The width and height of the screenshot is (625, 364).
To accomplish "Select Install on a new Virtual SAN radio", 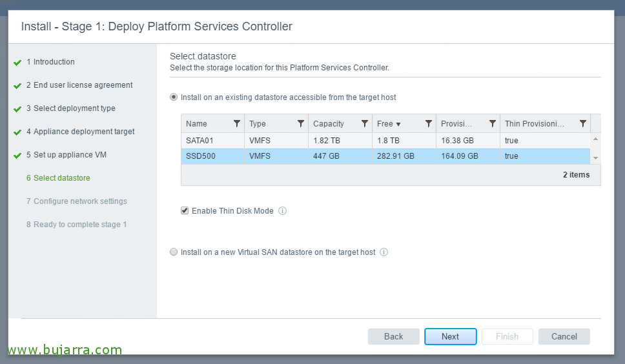I will tap(174, 252).
